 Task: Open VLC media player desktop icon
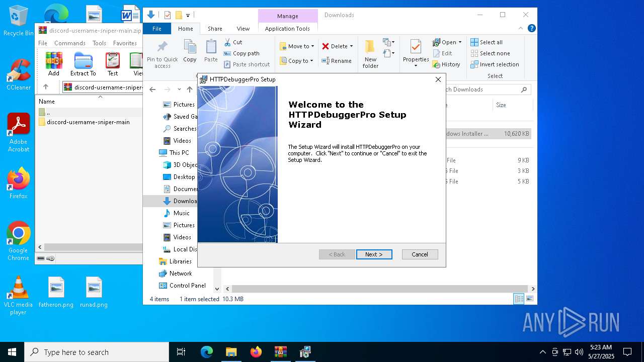tap(19, 296)
